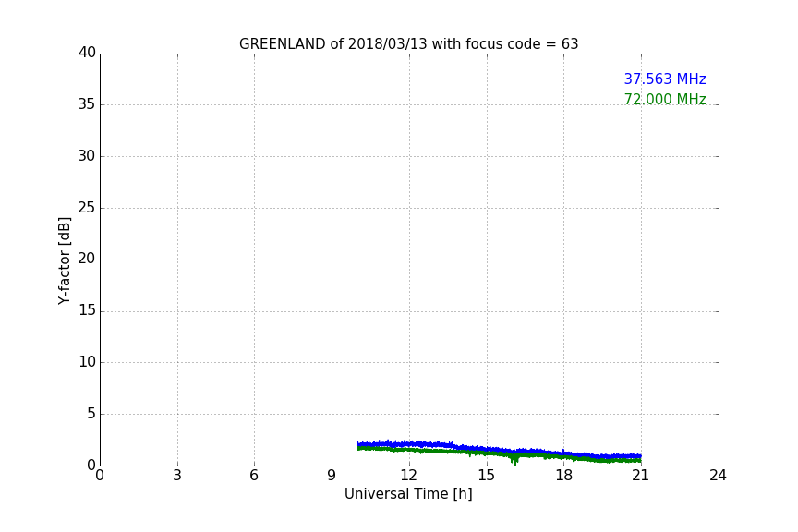This screenshot has height=532, width=798.
Task: Click the "Y-factor [dB]" axis label
Action: 64,260
